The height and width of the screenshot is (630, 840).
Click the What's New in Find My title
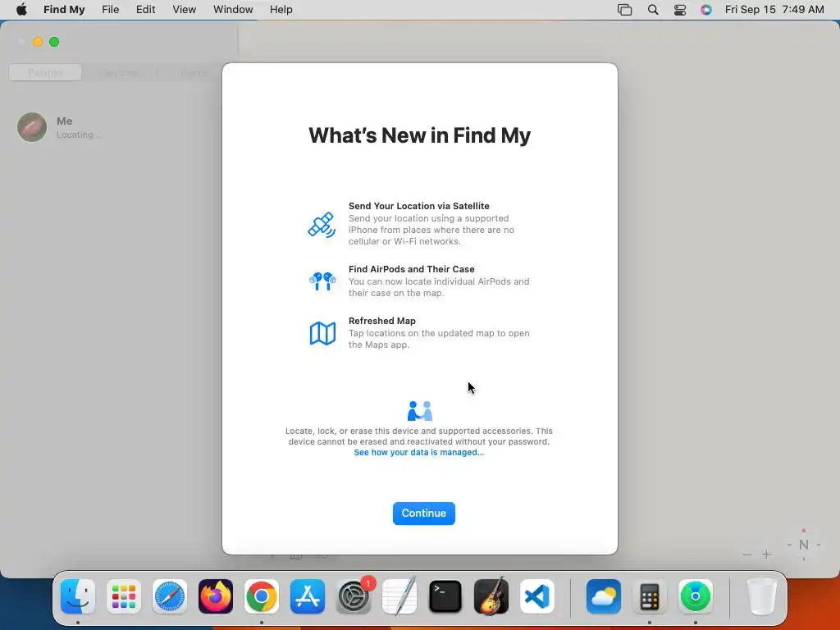[x=419, y=135]
